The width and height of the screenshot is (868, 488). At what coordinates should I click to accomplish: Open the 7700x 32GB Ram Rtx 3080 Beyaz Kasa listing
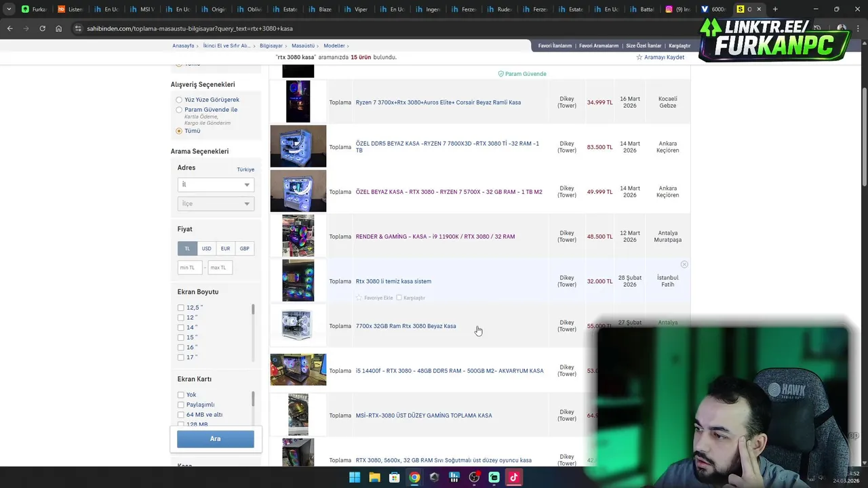pos(406,326)
